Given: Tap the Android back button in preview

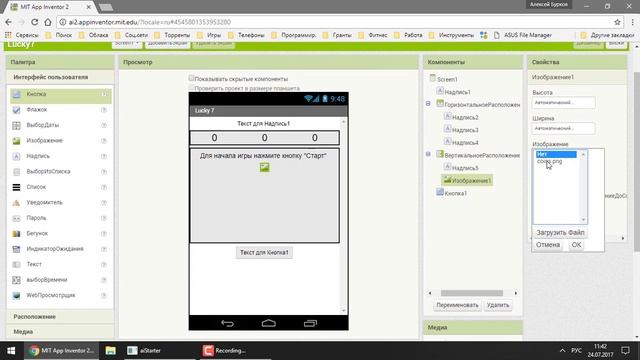Looking at the screenshot, I should [x=227, y=323].
